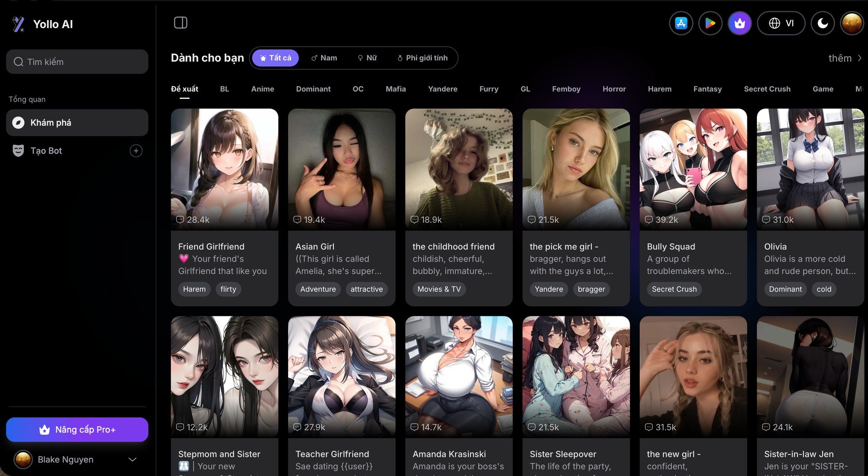This screenshot has height=476, width=868.
Task: Open the VI language selector
Action: pos(781,23)
